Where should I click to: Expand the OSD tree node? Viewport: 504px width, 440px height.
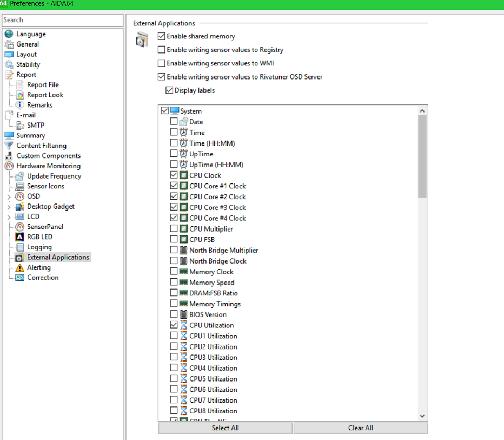click(x=9, y=197)
